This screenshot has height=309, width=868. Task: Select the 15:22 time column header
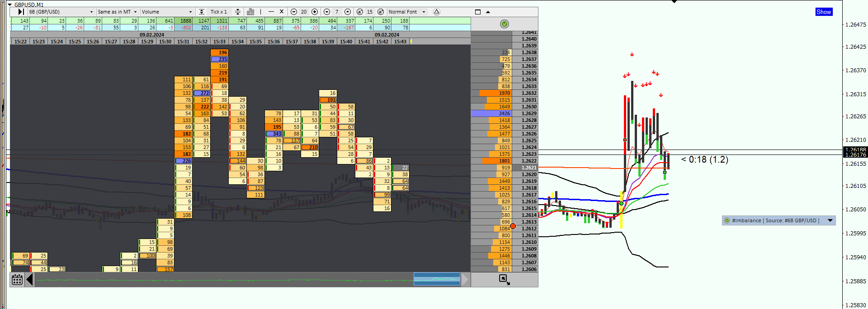click(20, 42)
